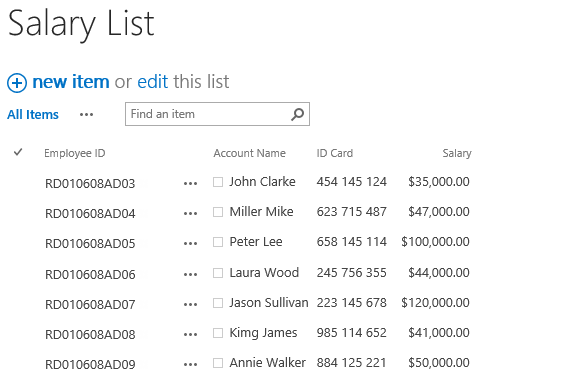Image resolution: width=574 pixels, height=380 pixels.
Task: Open the RD010608AD06 employee entry
Action: [90, 274]
